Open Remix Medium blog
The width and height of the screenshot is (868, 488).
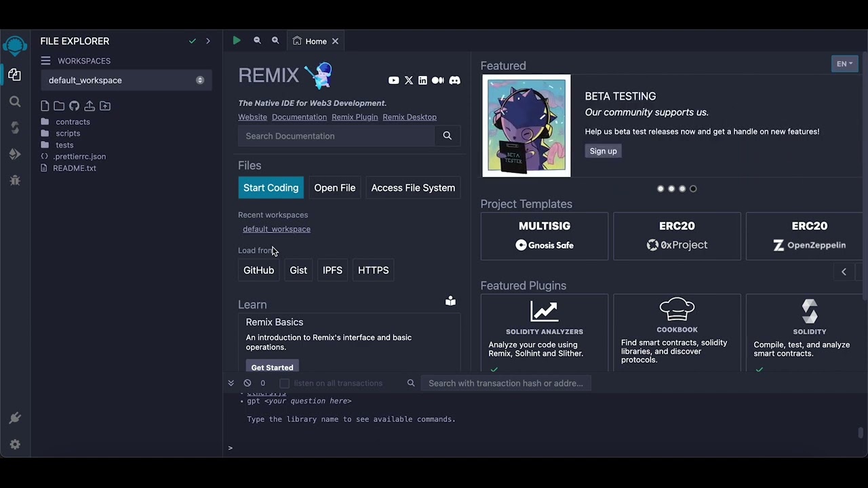[438, 80]
